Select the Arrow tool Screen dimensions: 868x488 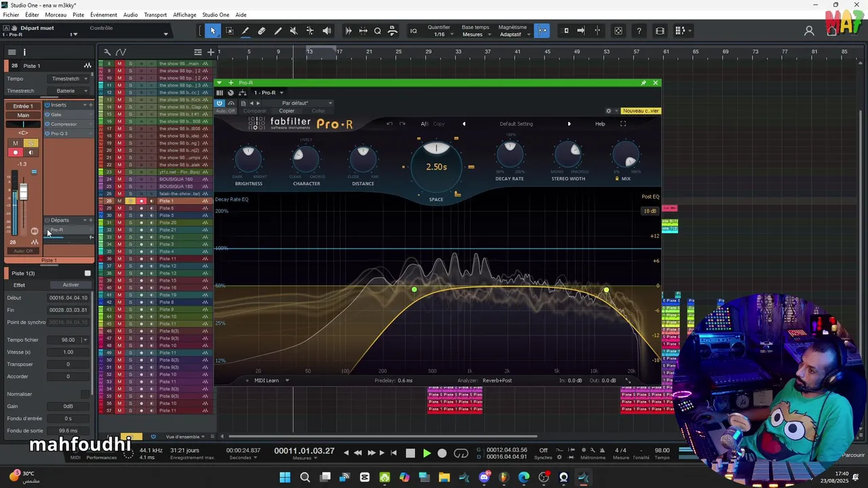212,30
